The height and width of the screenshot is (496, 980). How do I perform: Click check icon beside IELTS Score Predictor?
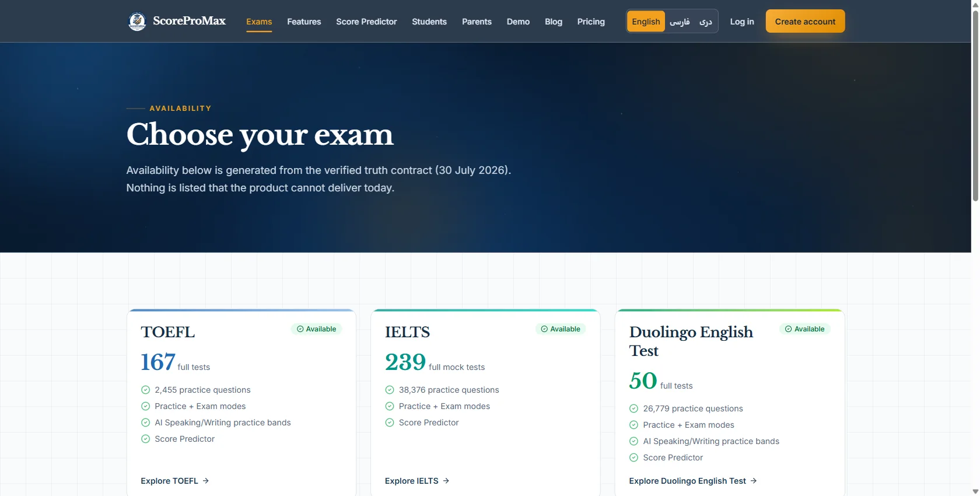(390, 422)
